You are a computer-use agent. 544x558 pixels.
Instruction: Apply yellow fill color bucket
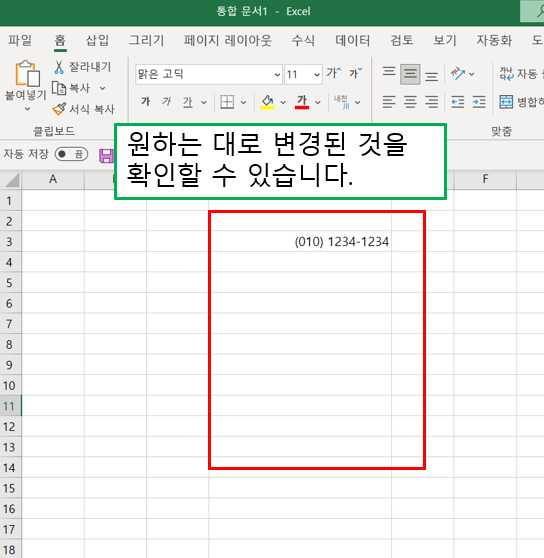(267, 102)
